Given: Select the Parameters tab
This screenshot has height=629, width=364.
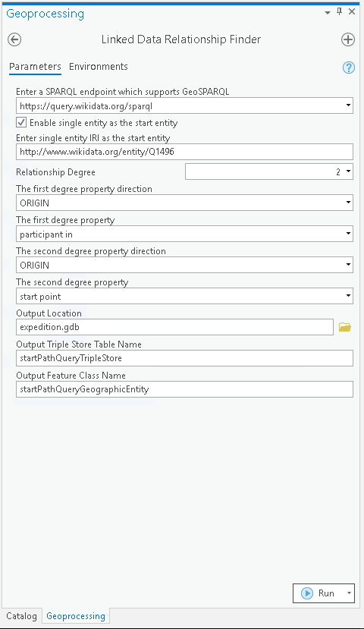Looking at the screenshot, I should pos(36,67).
